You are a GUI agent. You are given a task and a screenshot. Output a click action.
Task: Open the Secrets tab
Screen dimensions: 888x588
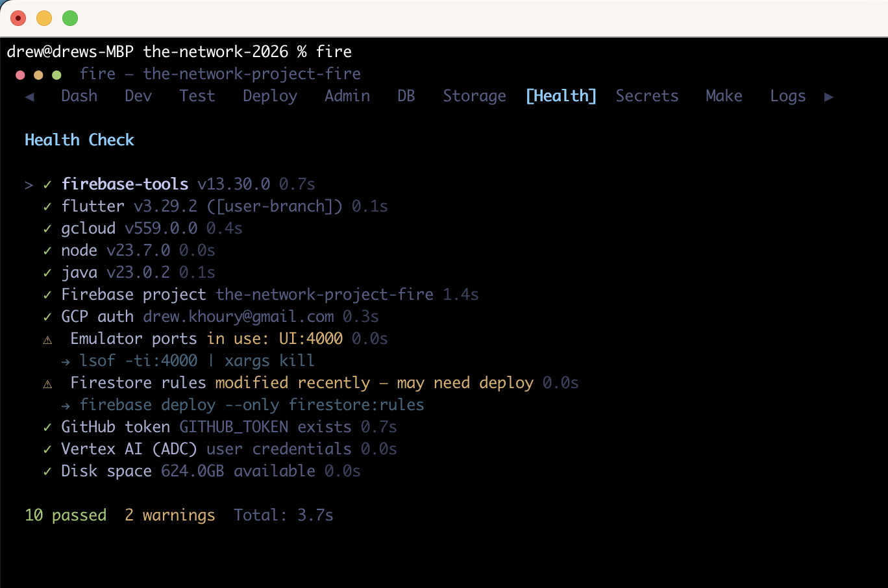(647, 96)
